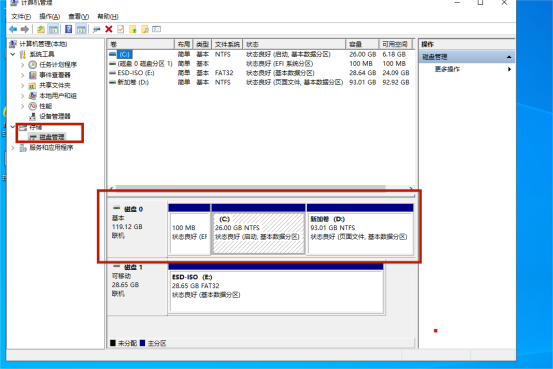The image size is (553, 369).
Task: Click the 28.64 GB capacity cell
Action: 363,73
